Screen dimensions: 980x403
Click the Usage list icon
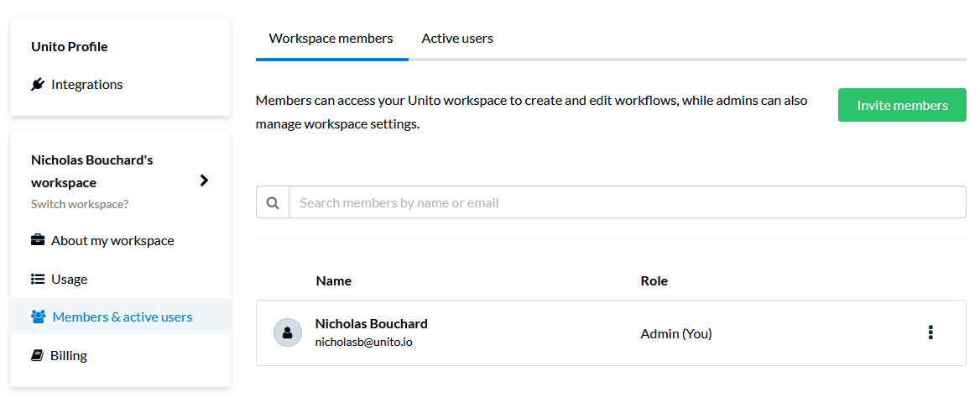(x=38, y=279)
